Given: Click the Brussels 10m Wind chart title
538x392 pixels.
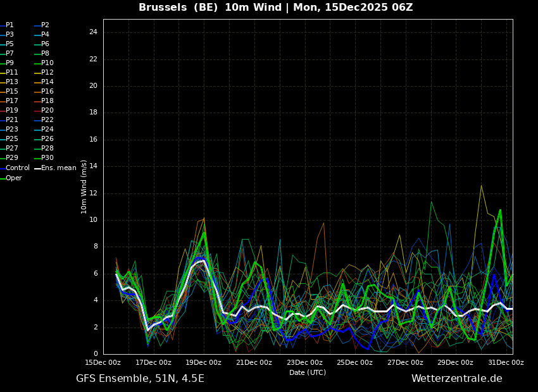Looking at the screenshot, I should click(275, 8).
